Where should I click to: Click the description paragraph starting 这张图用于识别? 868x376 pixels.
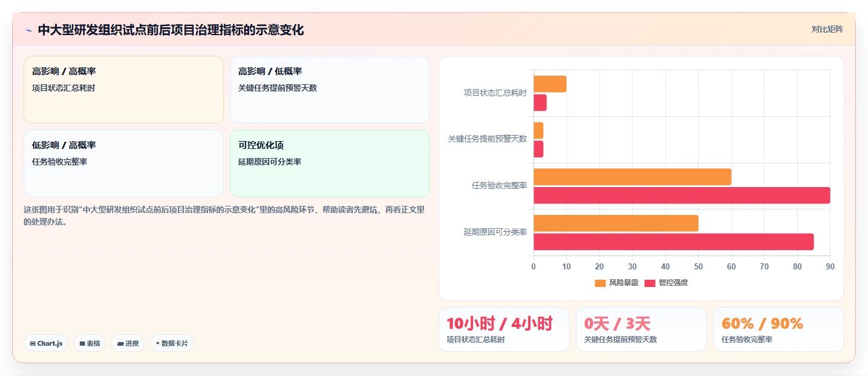pyautogui.click(x=224, y=216)
